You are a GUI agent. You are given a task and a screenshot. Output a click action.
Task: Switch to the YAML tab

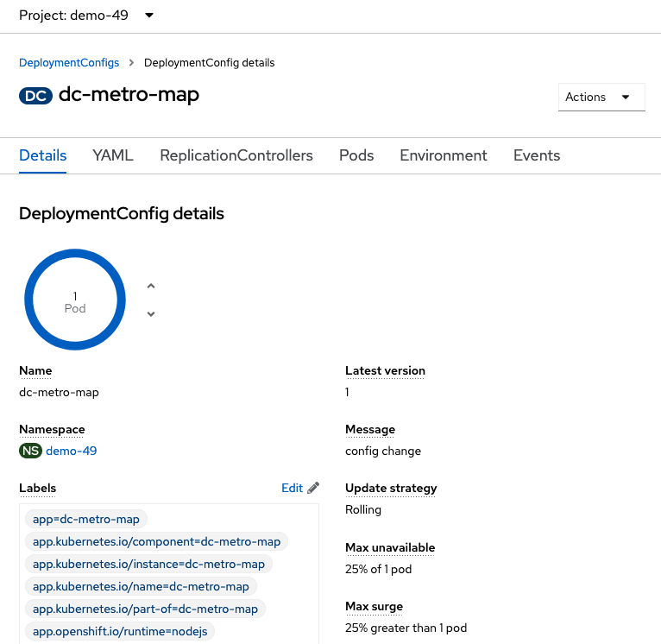tap(113, 155)
